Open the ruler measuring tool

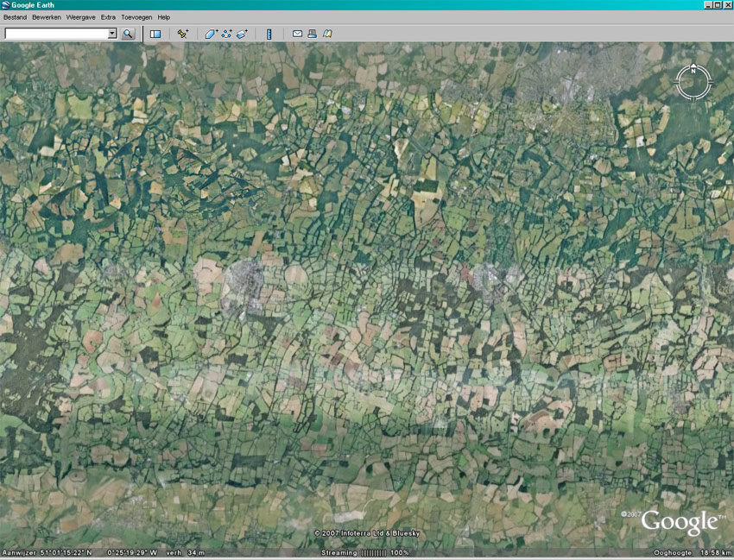(269, 34)
